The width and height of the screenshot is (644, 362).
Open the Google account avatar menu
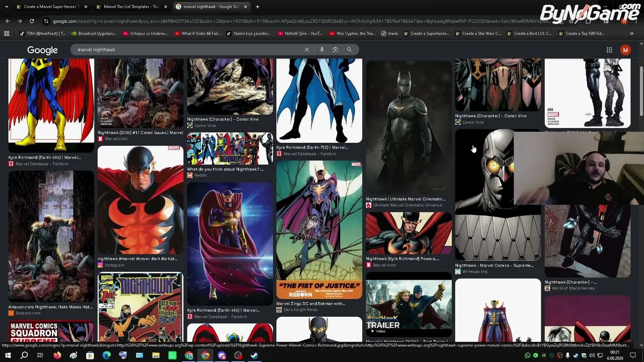pyautogui.click(x=625, y=50)
